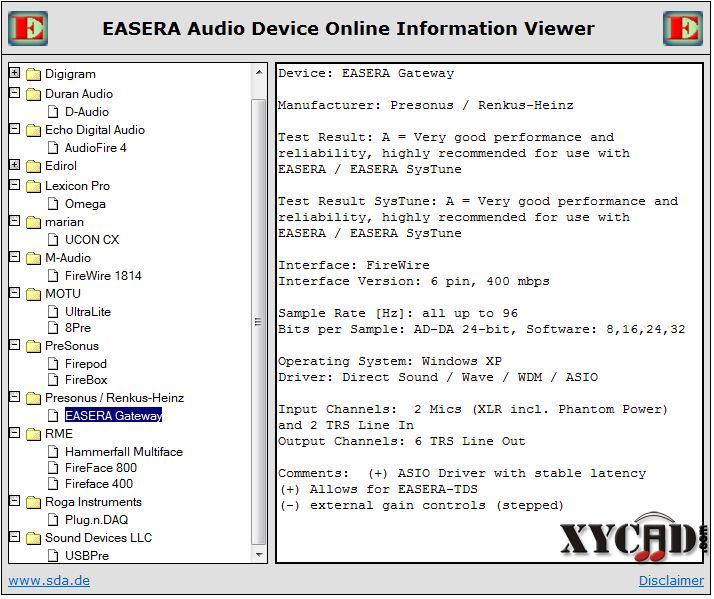Click the D-Audio document icon
This screenshot has width=714, height=599.
point(53,112)
